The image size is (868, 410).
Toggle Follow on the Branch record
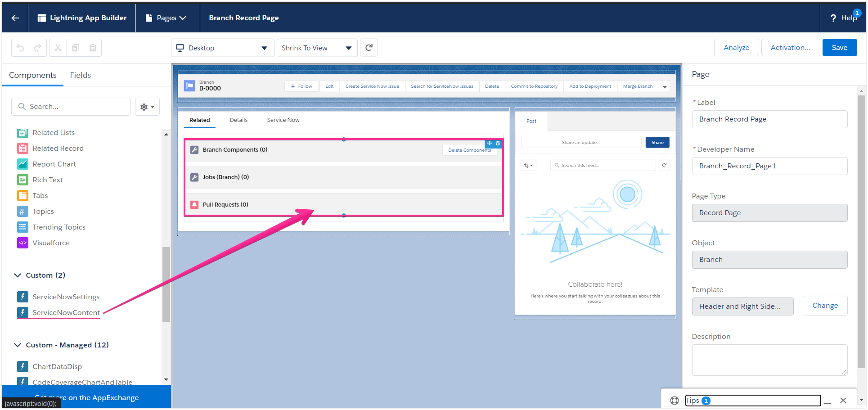[x=301, y=86]
